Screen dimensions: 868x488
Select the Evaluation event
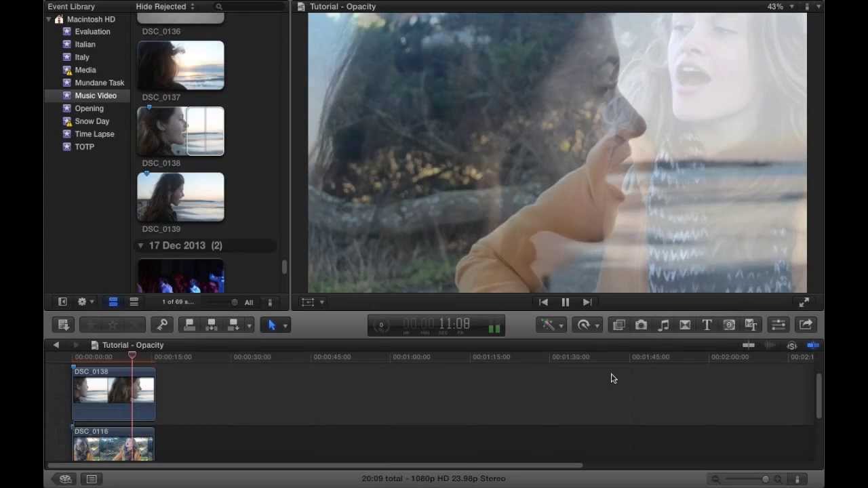pos(92,32)
